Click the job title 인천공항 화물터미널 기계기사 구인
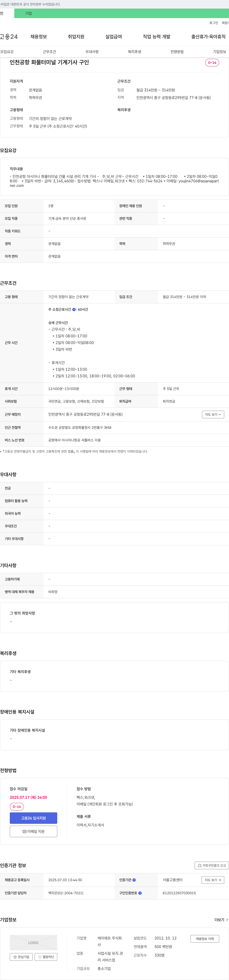Image resolution: width=229 pixels, height=980 pixels. click(x=50, y=62)
